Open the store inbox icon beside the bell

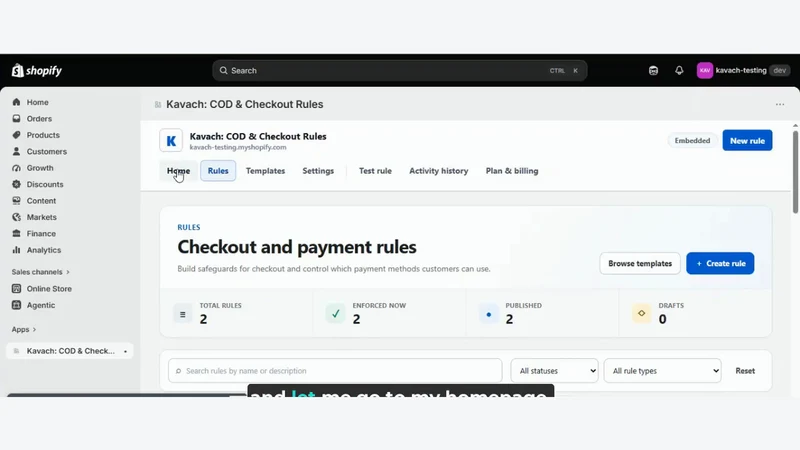click(653, 70)
